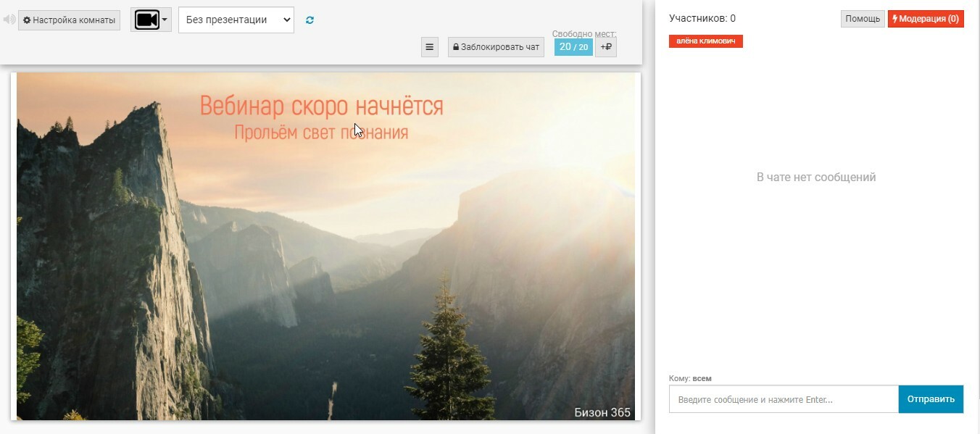980x434 pixels.
Task: Open the Помощь help button
Action: click(862, 19)
